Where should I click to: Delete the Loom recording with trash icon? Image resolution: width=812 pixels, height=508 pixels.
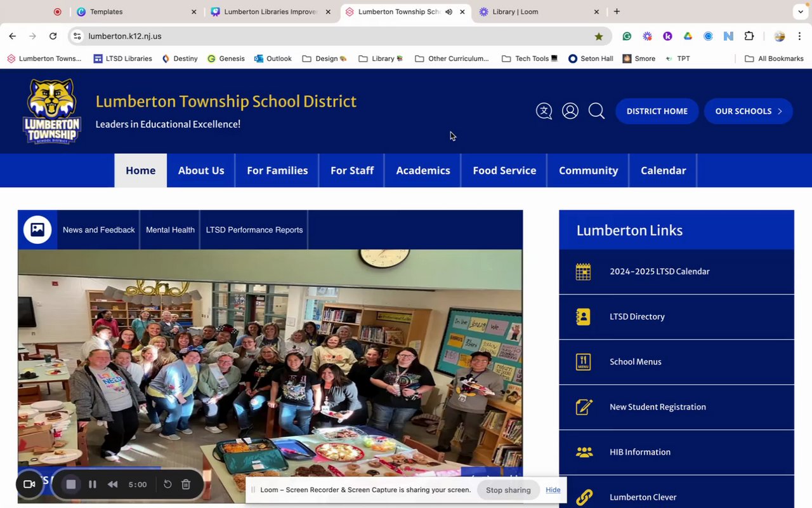coord(186,485)
